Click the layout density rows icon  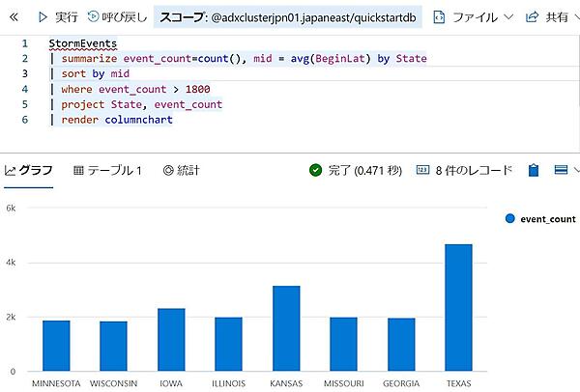tap(561, 170)
